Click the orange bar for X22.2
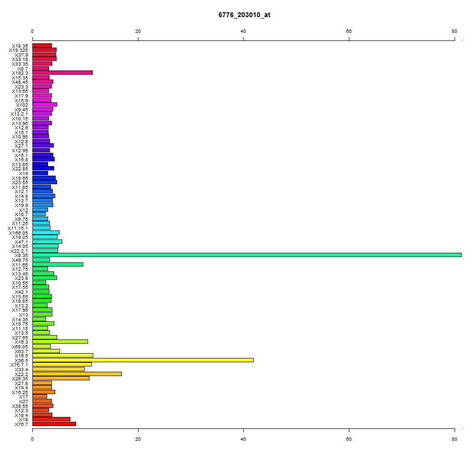The height and width of the screenshot is (476, 476). (x=77, y=374)
